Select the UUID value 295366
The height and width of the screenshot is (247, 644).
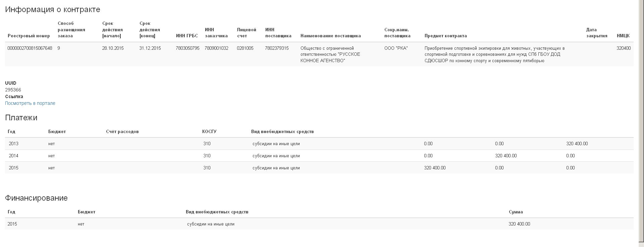pos(13,90)
